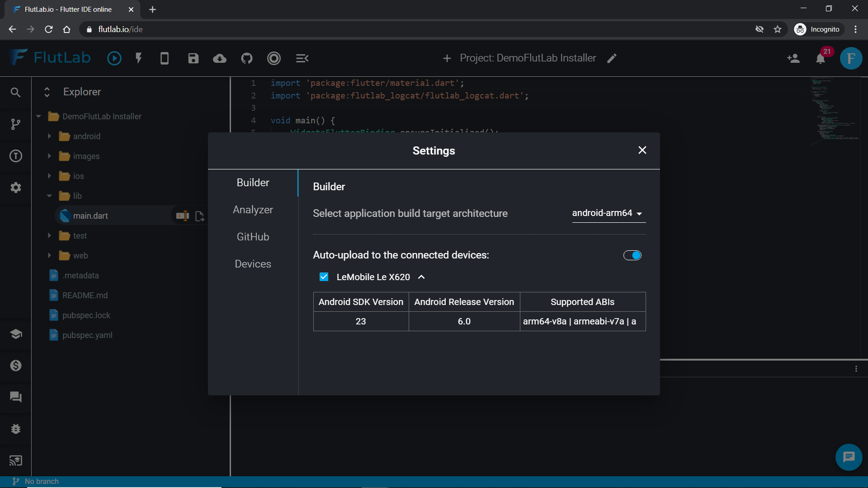Uncheck the LeMobile Le X620 checkbox
Screen dimensions: 868x488
tap(324, 277)
